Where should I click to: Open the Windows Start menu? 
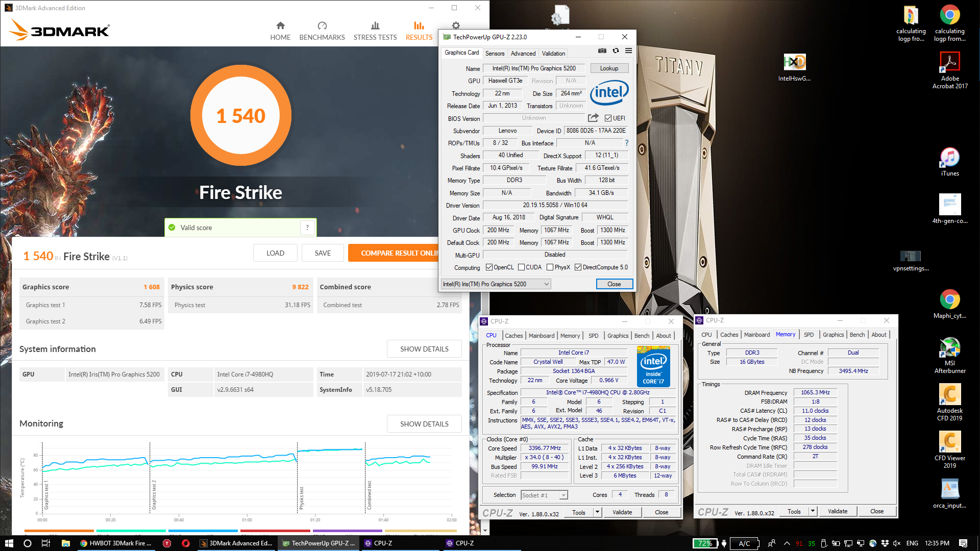pyautogui.click(x=9, y=543)
